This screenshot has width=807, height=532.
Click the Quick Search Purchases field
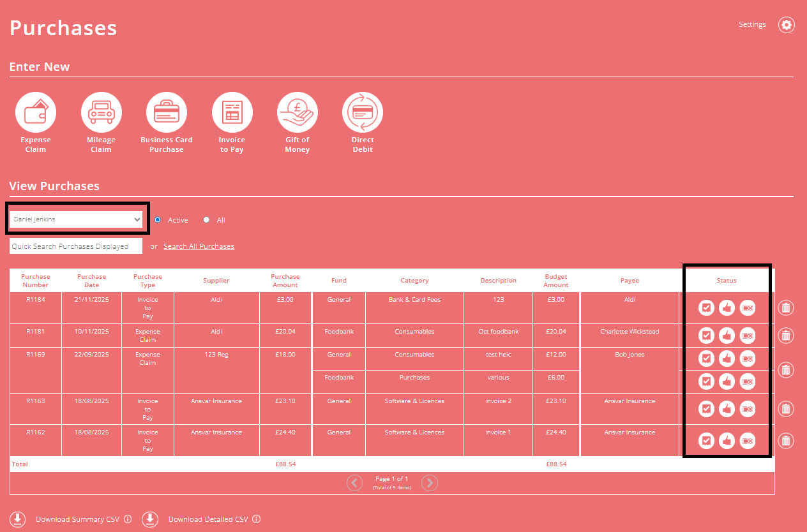pos(75,246)
